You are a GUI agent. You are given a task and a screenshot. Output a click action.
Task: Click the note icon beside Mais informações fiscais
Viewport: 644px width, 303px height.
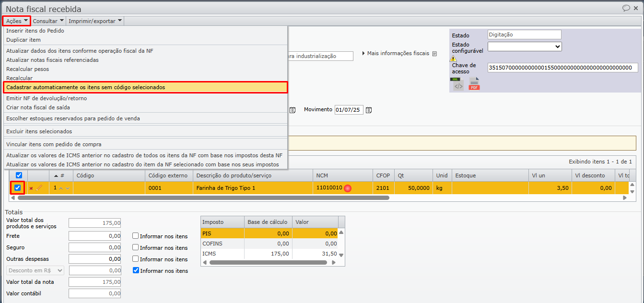(x=434, y=54)
